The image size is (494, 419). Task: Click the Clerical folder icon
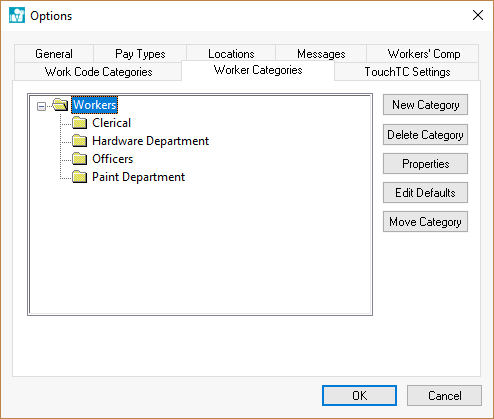click(80, 123)
